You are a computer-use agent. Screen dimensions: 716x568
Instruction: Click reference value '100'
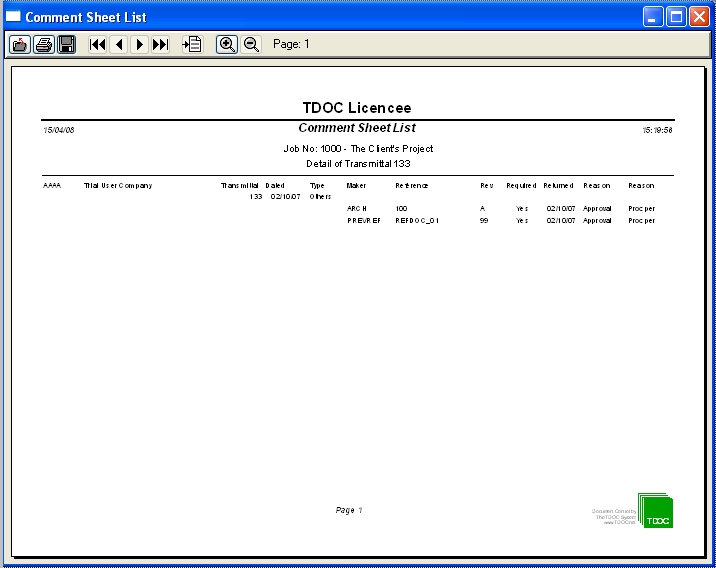point(401,208)
